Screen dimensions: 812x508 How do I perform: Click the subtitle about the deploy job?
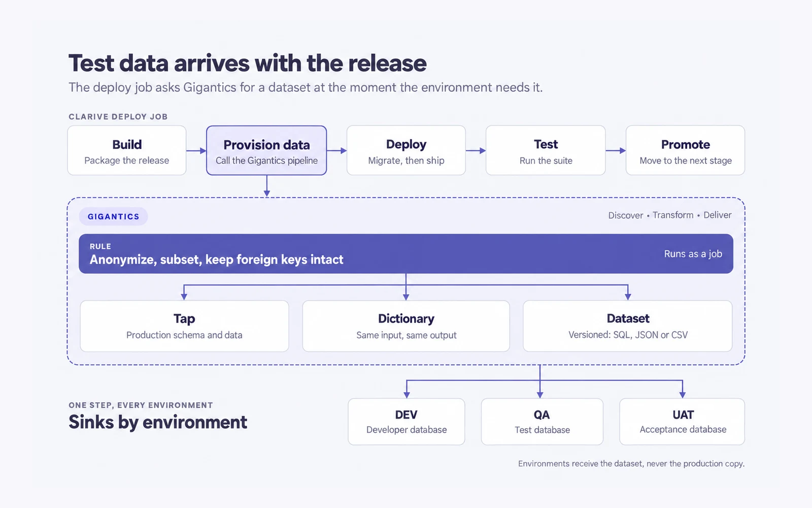pyautogui.click(x=306, y=87)
